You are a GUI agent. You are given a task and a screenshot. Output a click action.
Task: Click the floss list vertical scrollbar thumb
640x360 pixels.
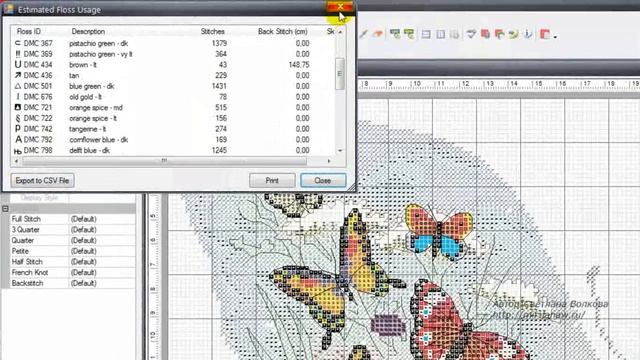pos(340,74)
